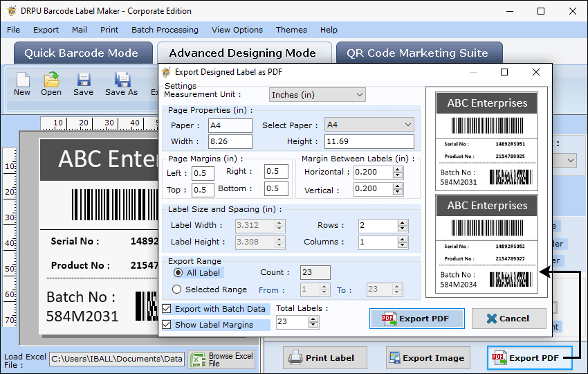
Task: Click the Export PDF button in the dialog
Action: [x=416, y=319]
